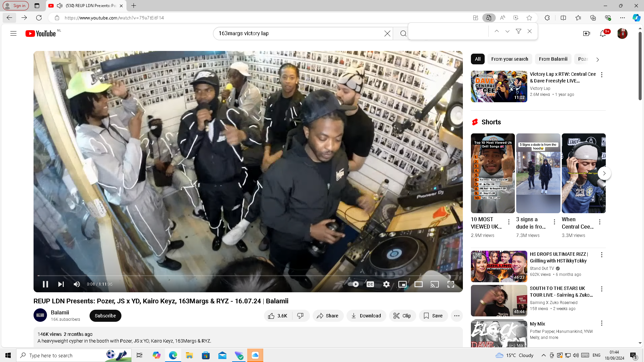This screenshot has width=644, height=362.
Task: Cast the video to a device
Action: [x=434, y=284]
